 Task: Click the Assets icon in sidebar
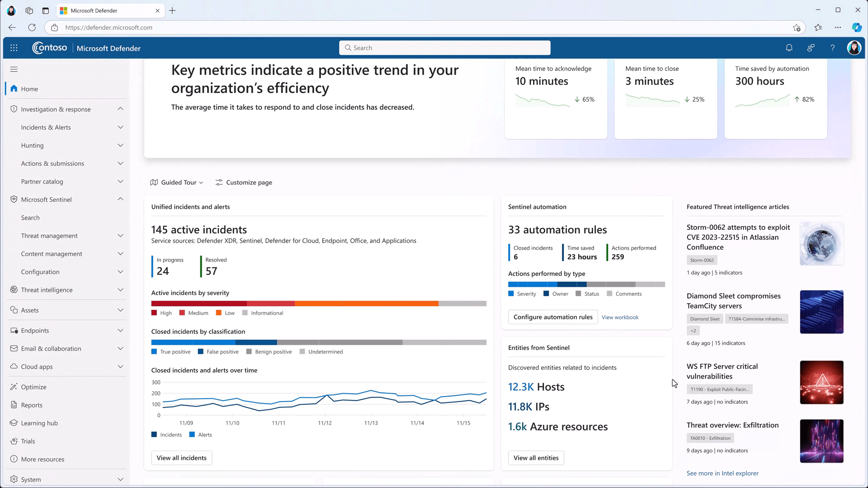point(14,310)
